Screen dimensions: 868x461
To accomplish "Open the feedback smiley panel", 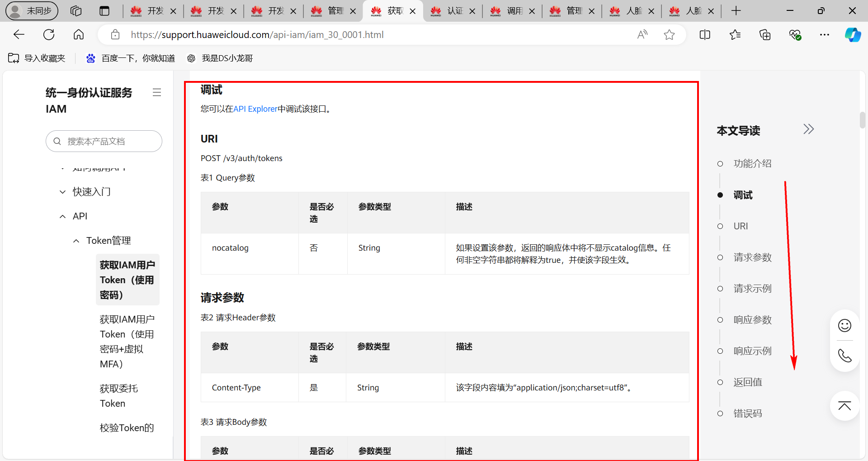I will point(844,325).
